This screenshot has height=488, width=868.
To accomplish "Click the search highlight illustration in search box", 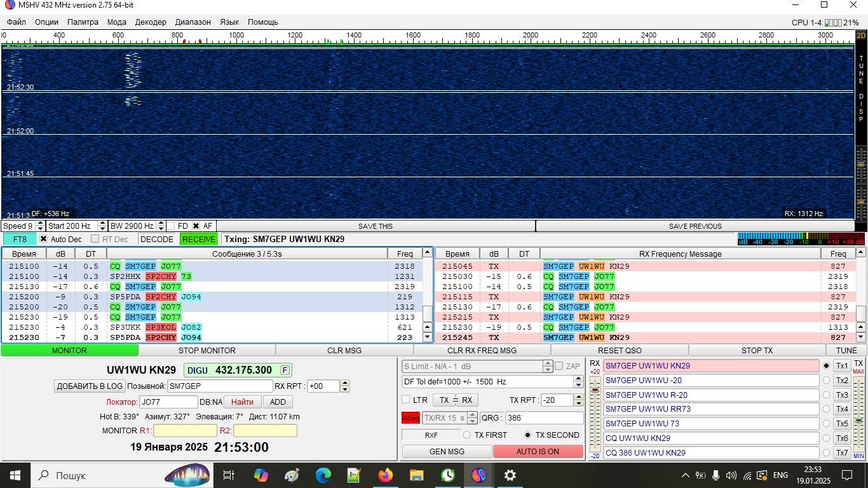I will [187, 475].
